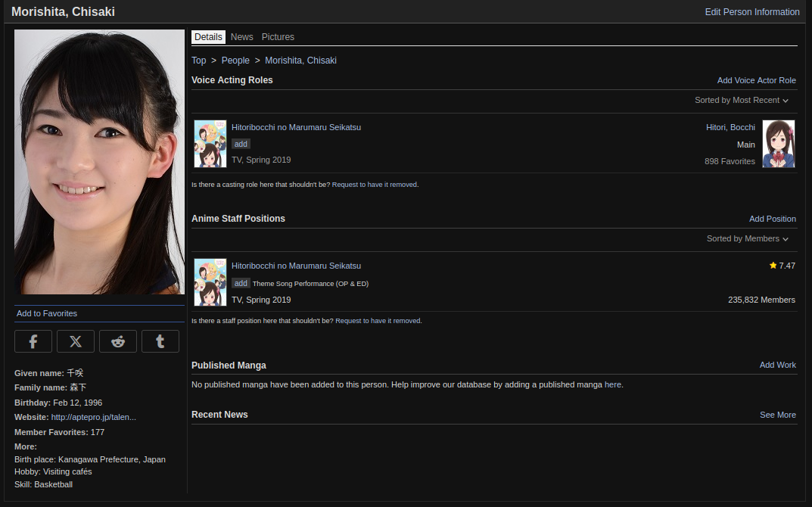
Task: Share profile on Tumblr
Action: (160, 341)
